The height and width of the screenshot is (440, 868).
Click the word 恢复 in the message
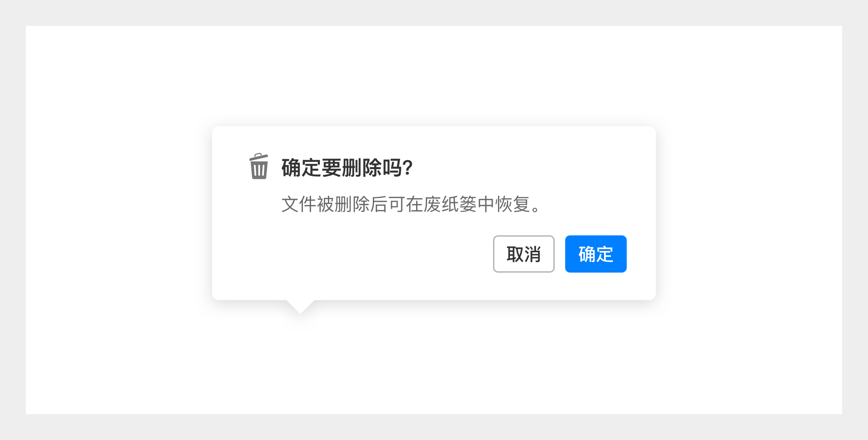[x=513, y=204]
